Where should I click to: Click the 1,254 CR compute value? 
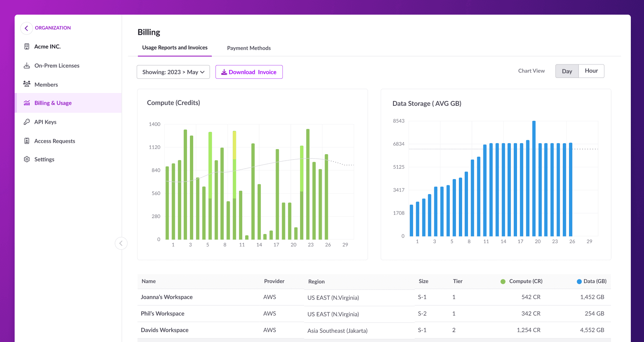coord(528,330)
